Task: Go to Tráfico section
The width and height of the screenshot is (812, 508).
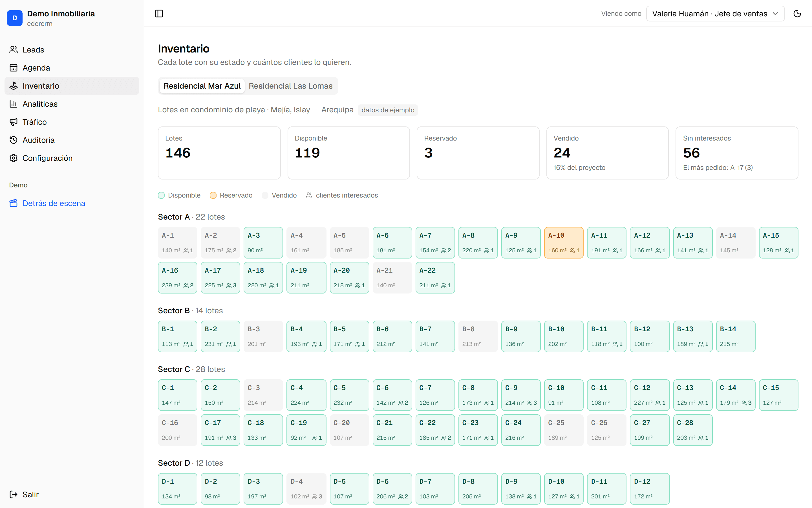Action: [x=72, y=122]
